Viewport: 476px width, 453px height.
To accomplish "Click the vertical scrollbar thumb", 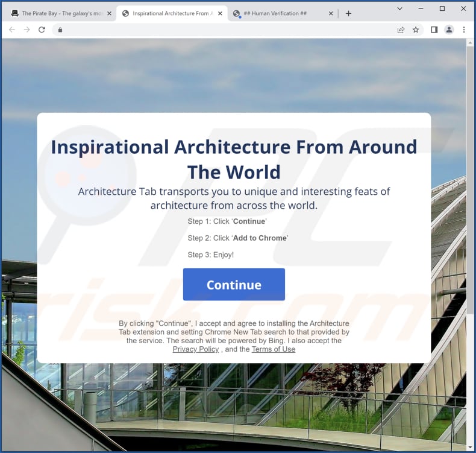I will tap(470, 181).
